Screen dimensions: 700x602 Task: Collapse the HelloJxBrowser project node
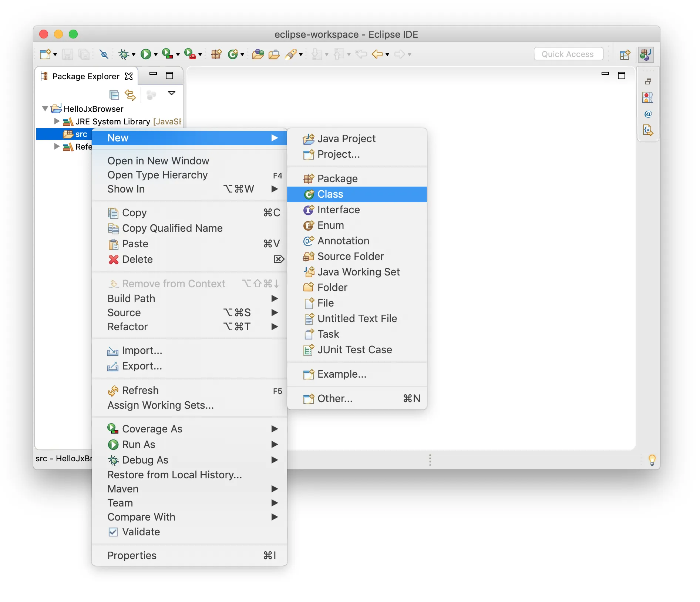(x=45, y=108)
